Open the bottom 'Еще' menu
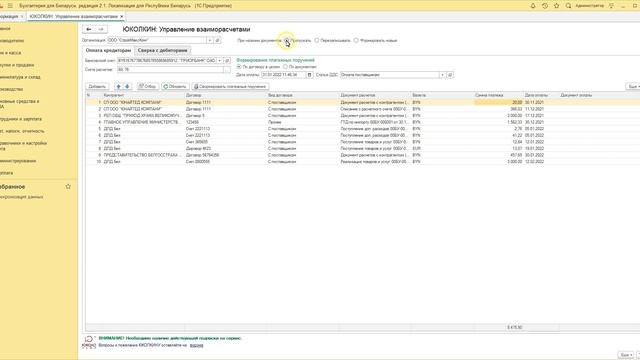 626,355
